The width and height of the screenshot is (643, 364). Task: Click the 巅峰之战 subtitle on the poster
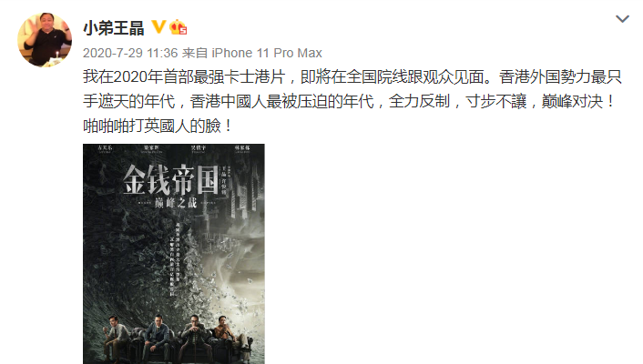[x=176, y=202]
